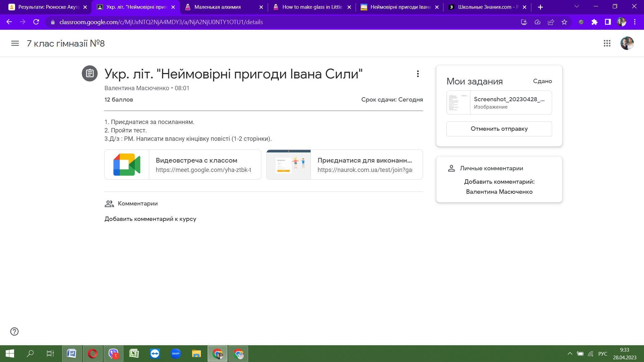644x362 pixels.
Task: Open Zoom from the taskbar
Action: [175, 354]
